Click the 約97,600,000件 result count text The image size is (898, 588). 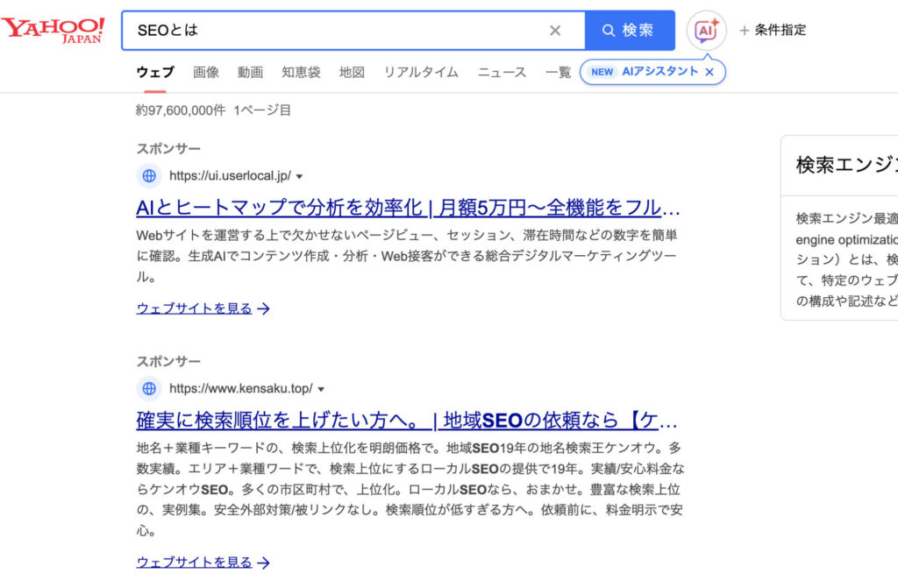[x=181, y=110]
